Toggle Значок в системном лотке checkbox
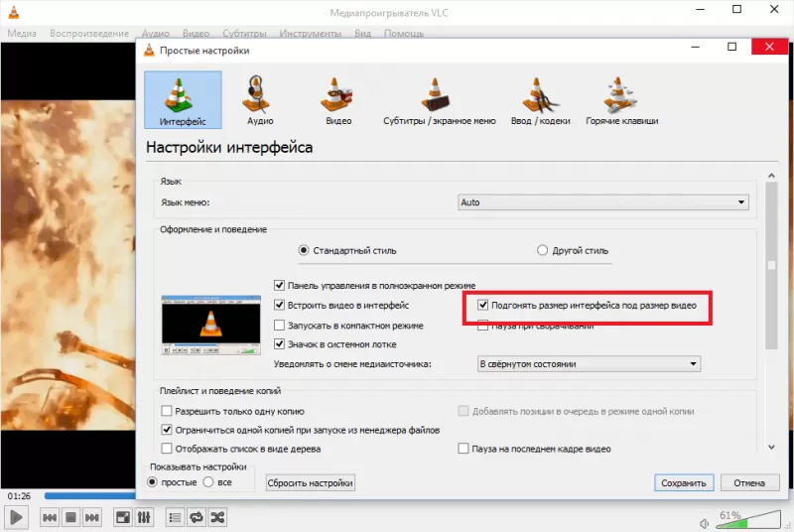Image resolution: width=794 pixels, height=532 pixels. pyautogui.click(x=279, y=344)
